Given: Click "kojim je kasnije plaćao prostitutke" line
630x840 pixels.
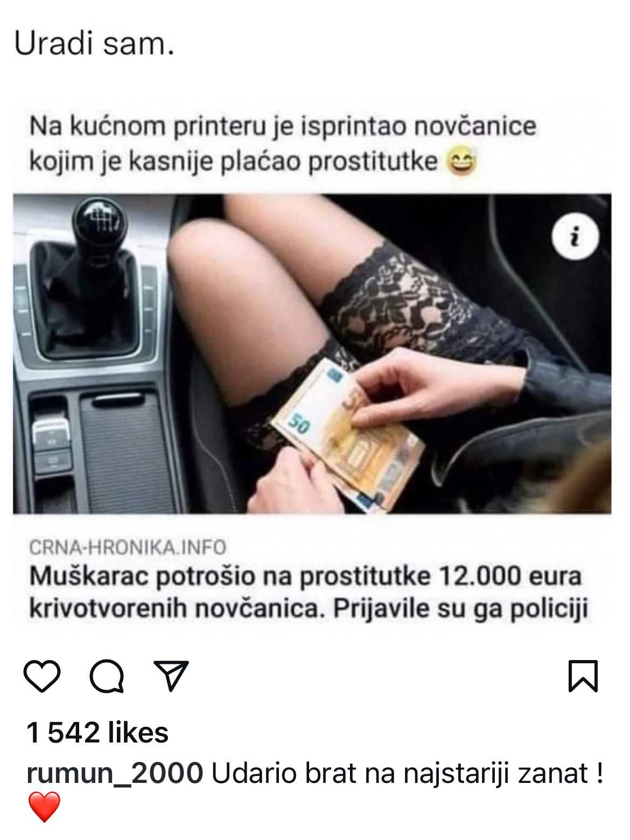Looking at the screenshot, I should (x=233, y=161).
